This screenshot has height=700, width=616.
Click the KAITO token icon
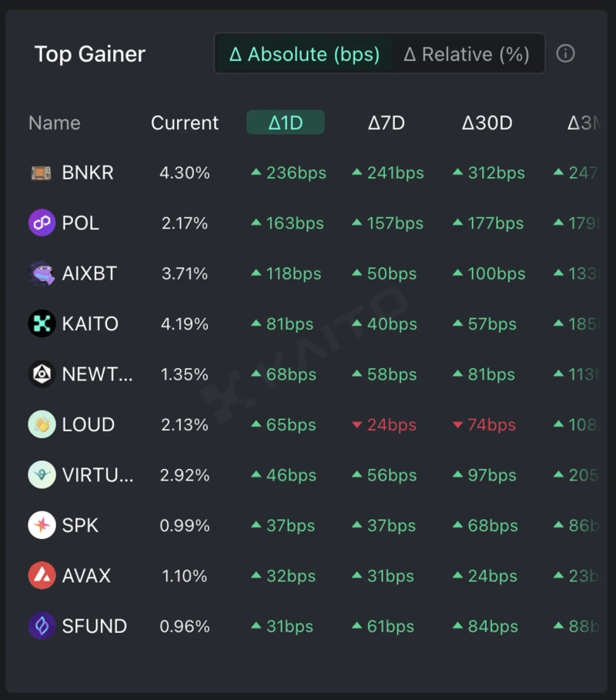point(42,324)
